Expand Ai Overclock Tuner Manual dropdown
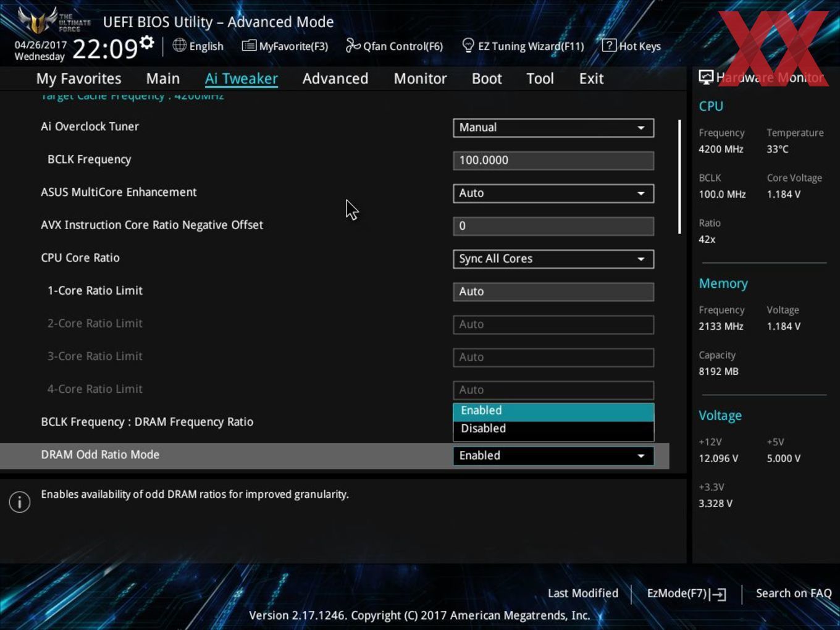The image size is (840, 630). click(553, 128)
